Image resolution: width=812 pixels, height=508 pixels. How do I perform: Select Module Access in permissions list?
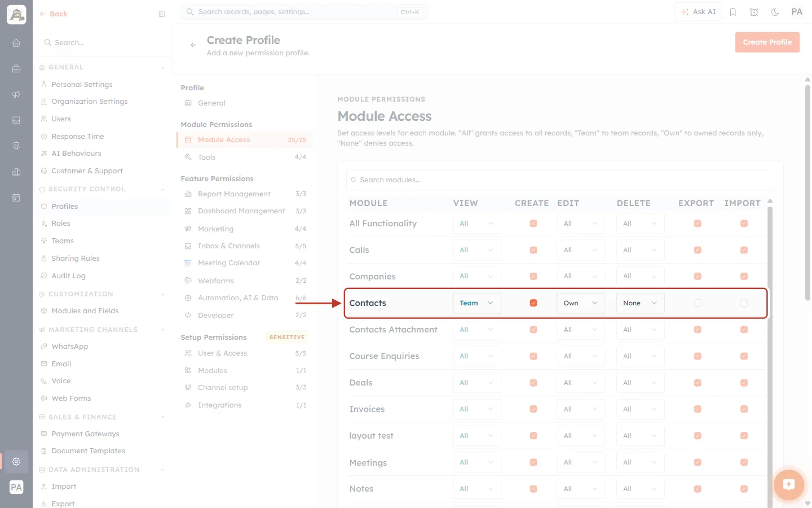pos(245,140)
